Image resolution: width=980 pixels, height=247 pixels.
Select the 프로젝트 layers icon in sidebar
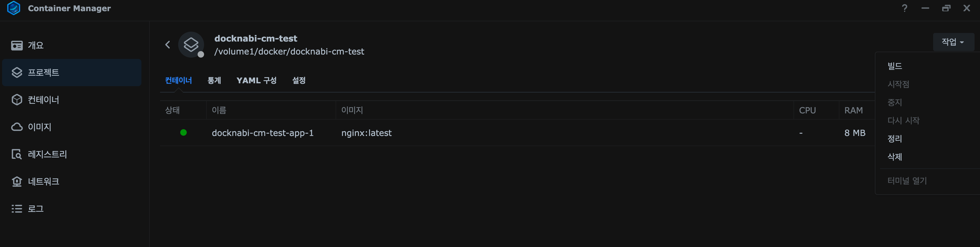coord(17,72)
